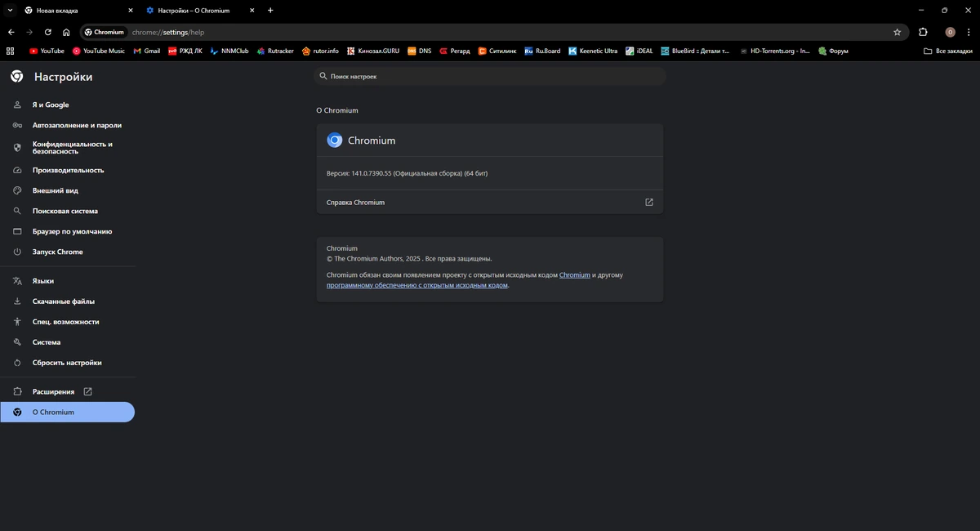The width and height of the screenshot is (980, 531).
Task: Select the version text 141.0.7390.55
Action: [372, 173]
